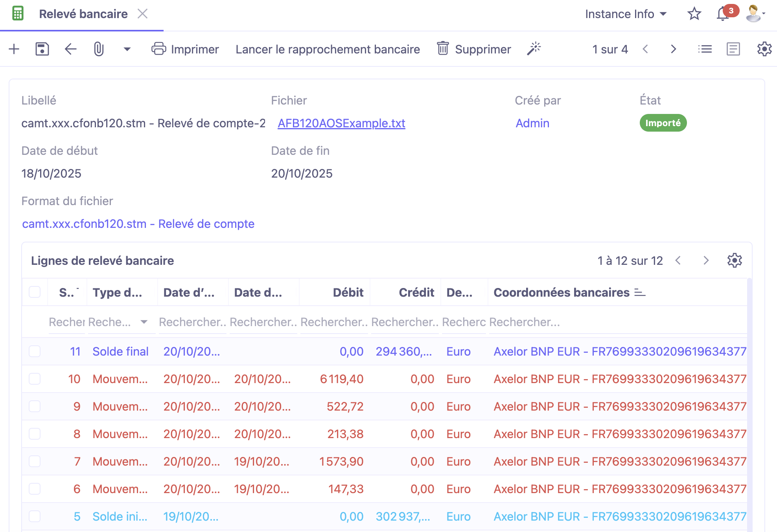The height and width of the screenshot is (532, 777).
Task: Check the row for line 11 Solde final
Action: [x=34, y=351]
